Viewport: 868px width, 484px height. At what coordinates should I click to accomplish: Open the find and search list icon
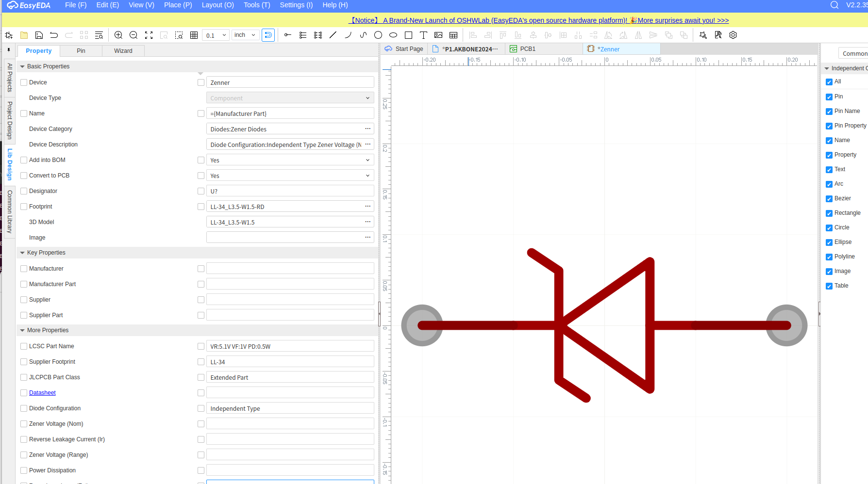[99, 35]
